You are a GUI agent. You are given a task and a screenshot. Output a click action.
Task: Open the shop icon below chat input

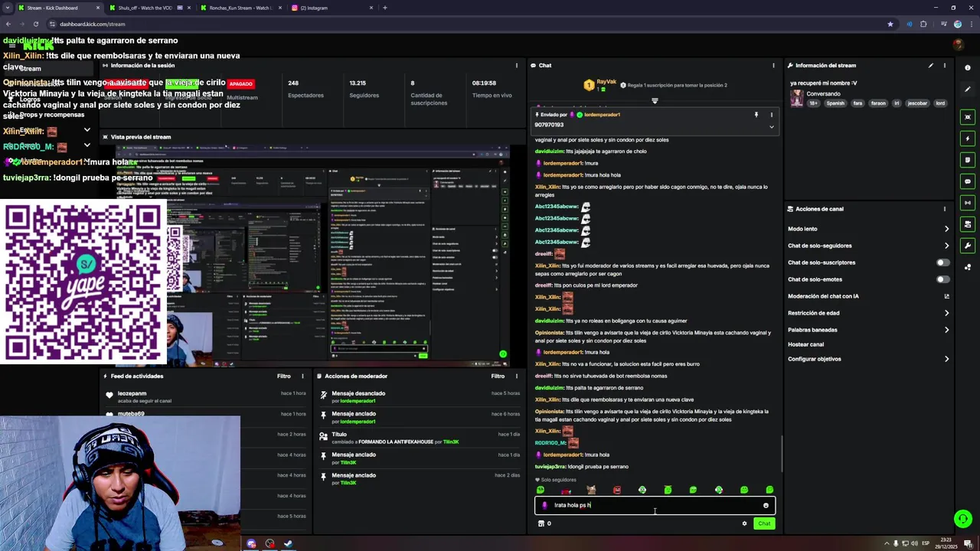(x=541, y=523)
